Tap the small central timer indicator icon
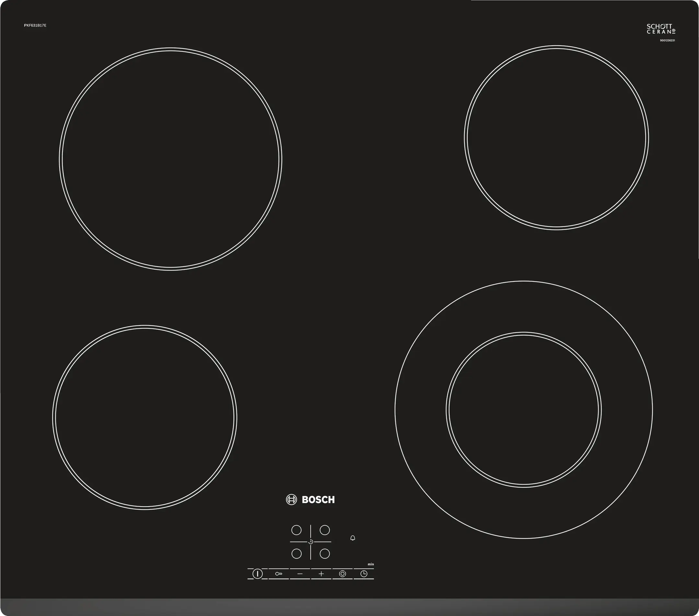The height and width of the screenshot is (616, 699). [x=311, y=542]
